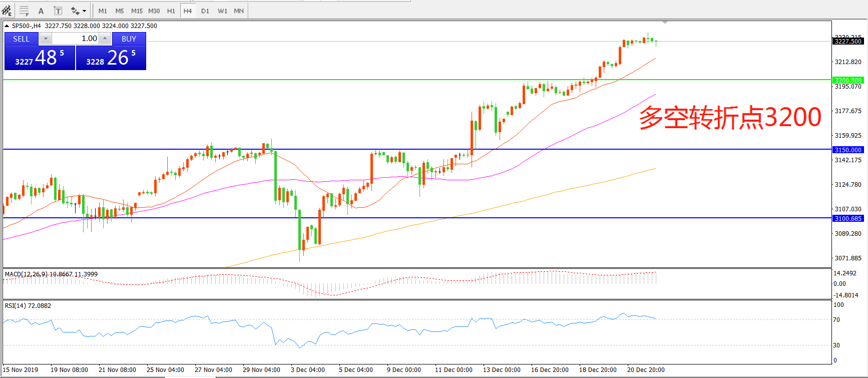Select the Andrews Pitchfork/Equidistant channel tool

7,11
